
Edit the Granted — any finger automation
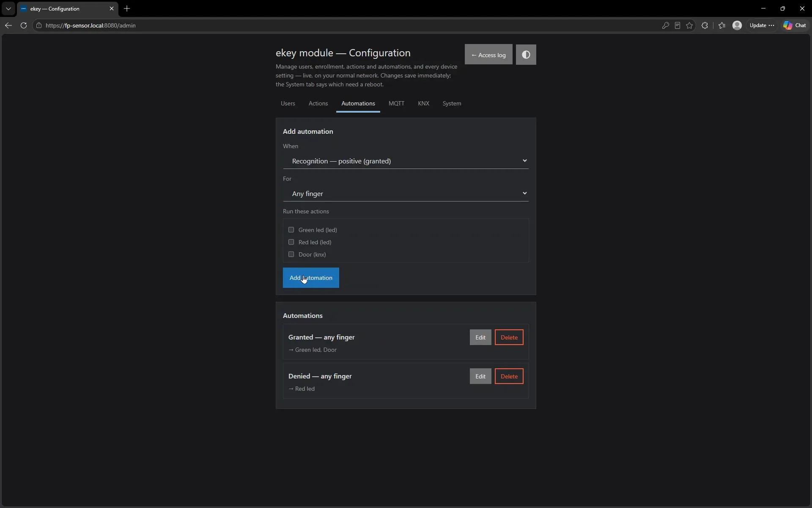[480, 337]
